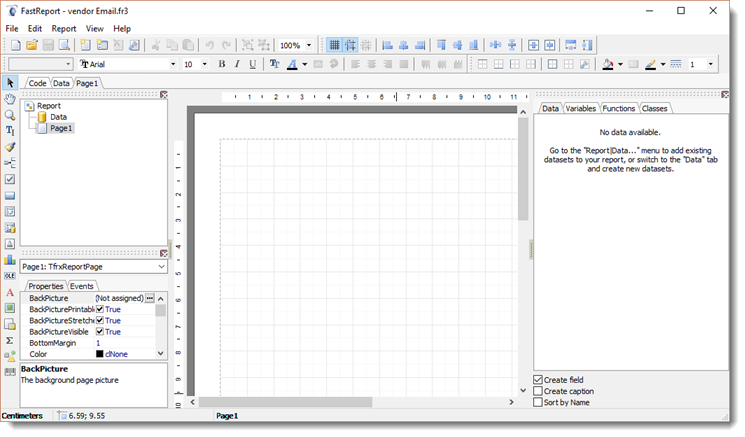Click Center Horizontally in Band icon
The image size is (745, 437).
pyautogui.click(x=534, y=45)
